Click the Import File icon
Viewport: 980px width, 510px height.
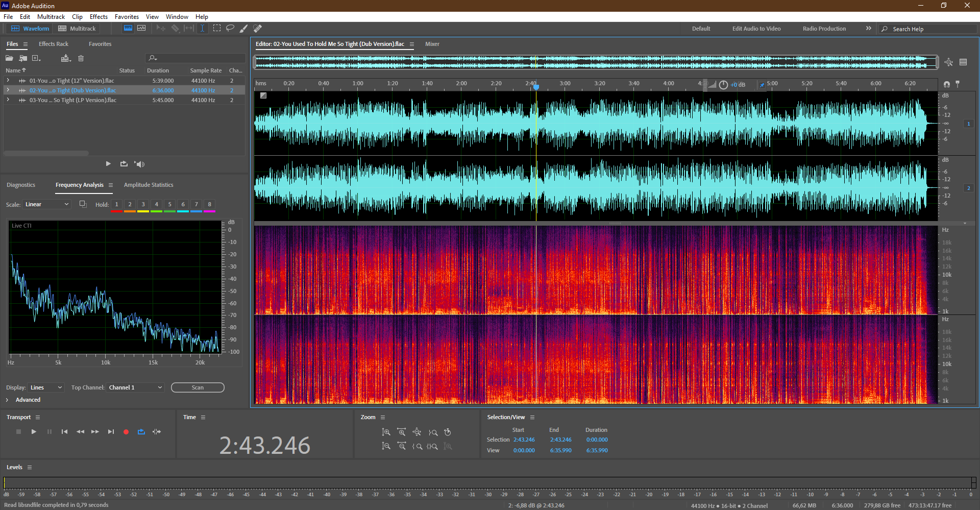pos(23,58)
